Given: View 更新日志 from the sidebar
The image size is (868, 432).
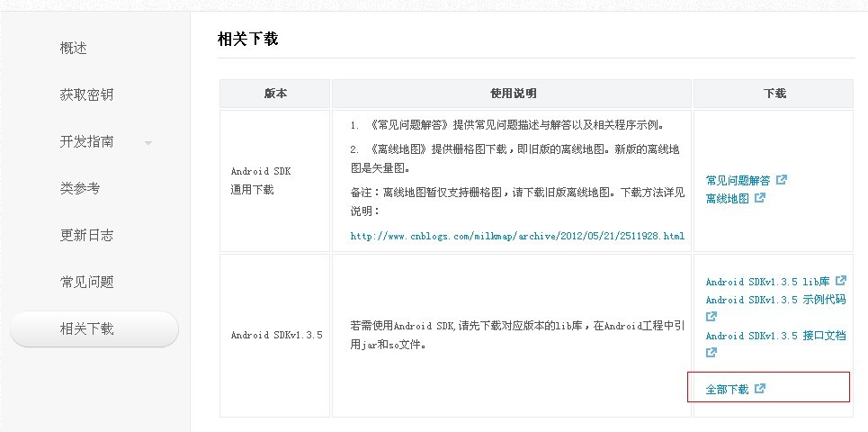Looking at the screenshot, I should coord(86,236).
